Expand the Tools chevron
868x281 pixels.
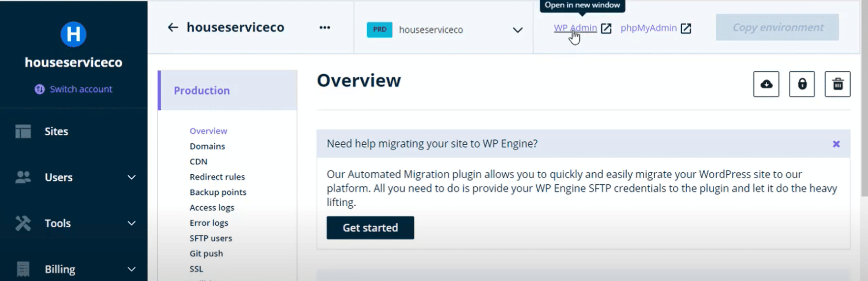click(x=132, y=223)
